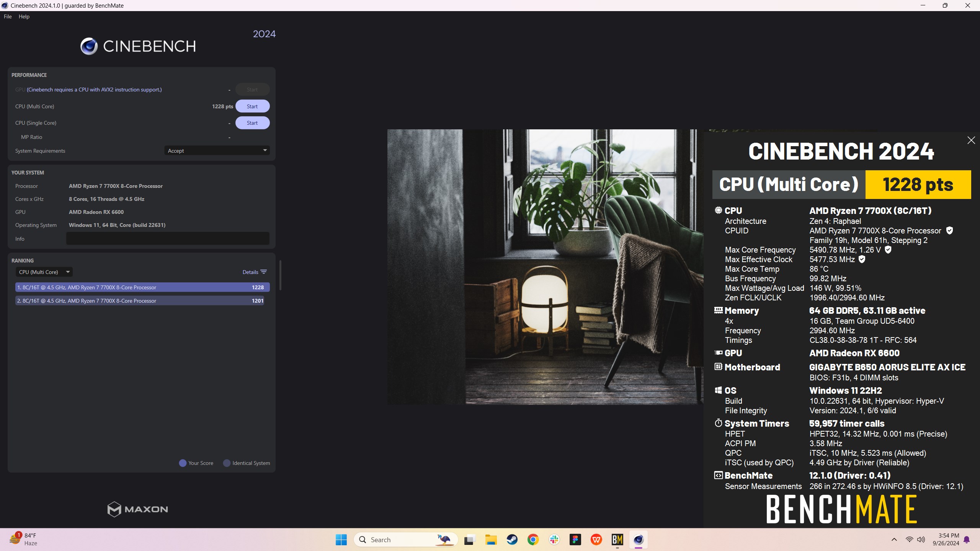Close the BenchMate result panel
The height and width of the screenshot is (551, 980).
[x=971, y=140]
